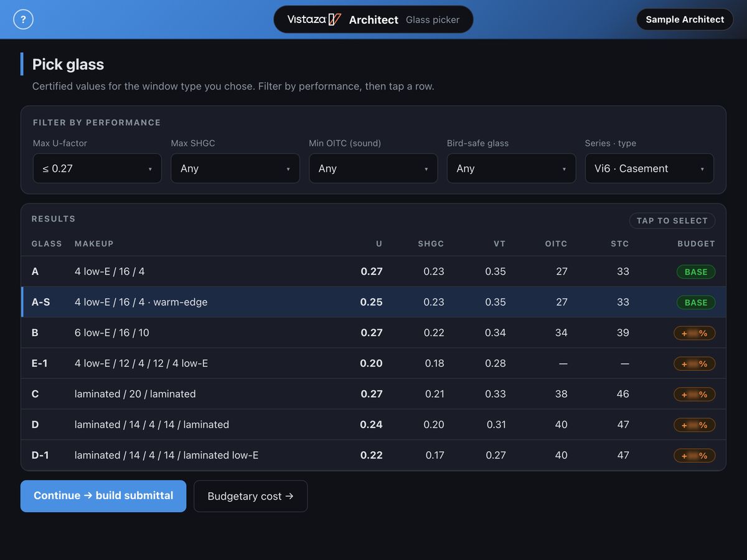The height and width of the screenshot is (560, 747).
Task: Click the U column header
Action: point(379,244)
